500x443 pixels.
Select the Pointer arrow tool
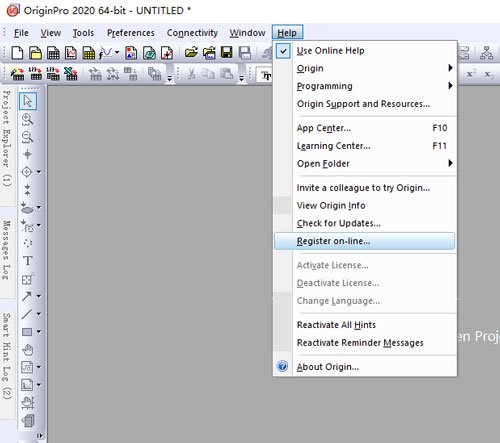click(x=28, y=101)
